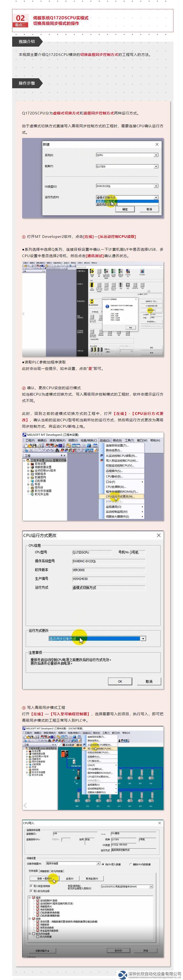Open 对象存储器 程序存储器 dropdown

pyautogui.click(x=98, y=864)
